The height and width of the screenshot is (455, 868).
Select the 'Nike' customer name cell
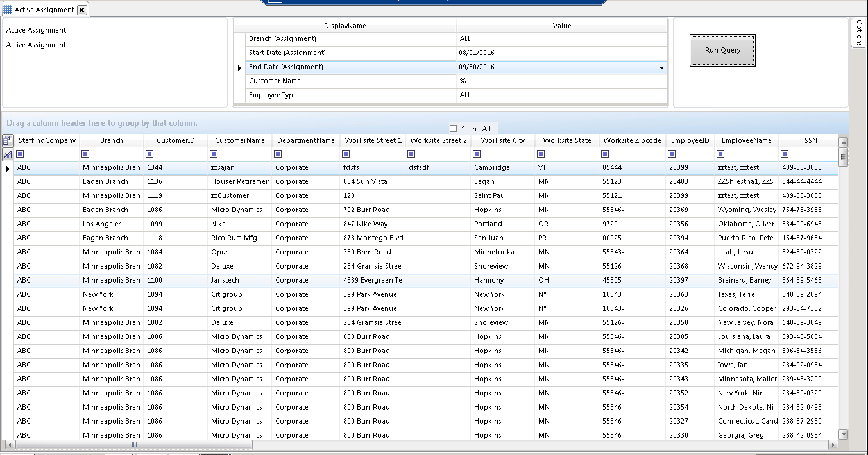240,224
